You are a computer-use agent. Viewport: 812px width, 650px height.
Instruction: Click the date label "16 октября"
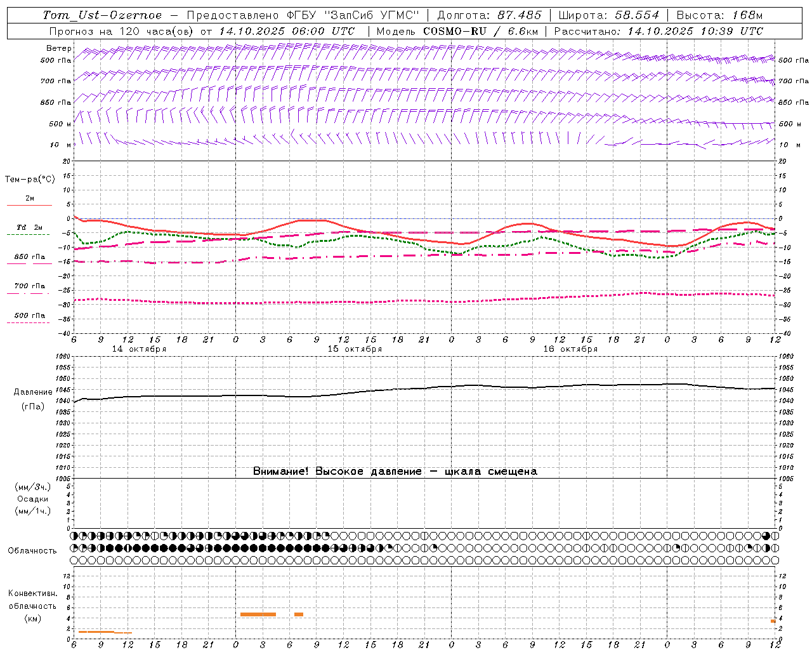[570, 349]
